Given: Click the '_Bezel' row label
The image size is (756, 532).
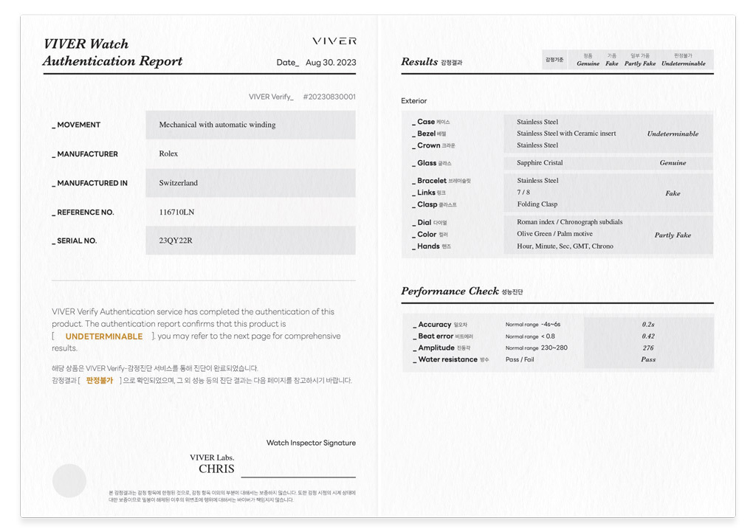Looking at the screenshot, I should (429, 134).
